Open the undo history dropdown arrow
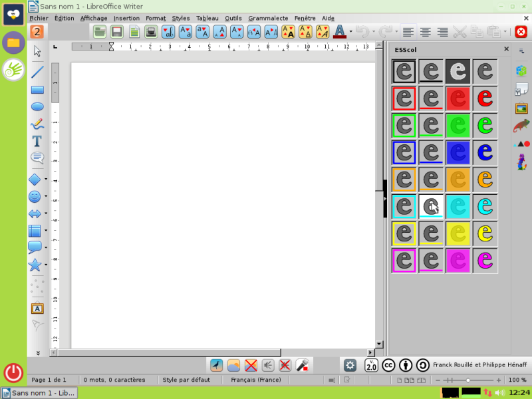This screenshot has width=532, height=399. click(x=374, y=32)
